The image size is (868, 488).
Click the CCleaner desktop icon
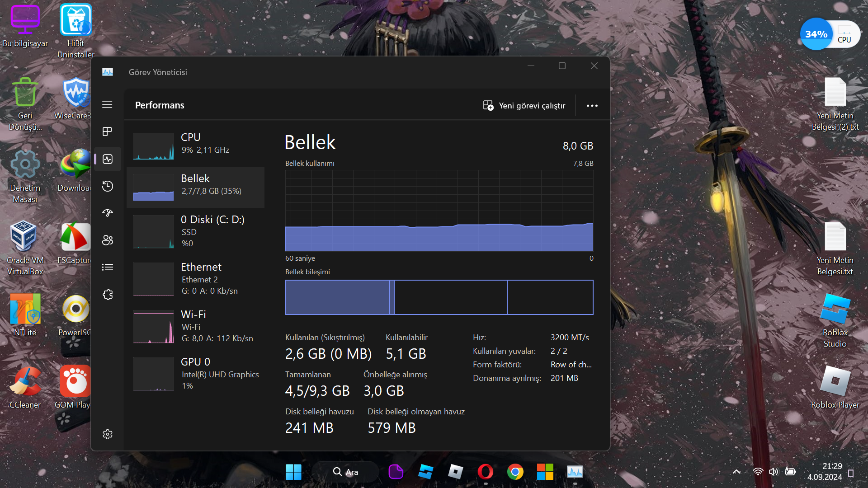[25, 388]
